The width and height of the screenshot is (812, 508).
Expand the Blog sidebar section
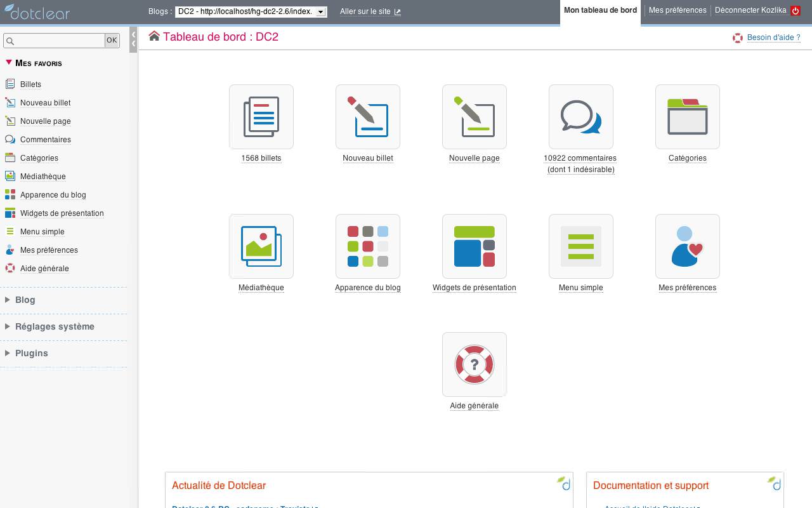click(25, 300)
